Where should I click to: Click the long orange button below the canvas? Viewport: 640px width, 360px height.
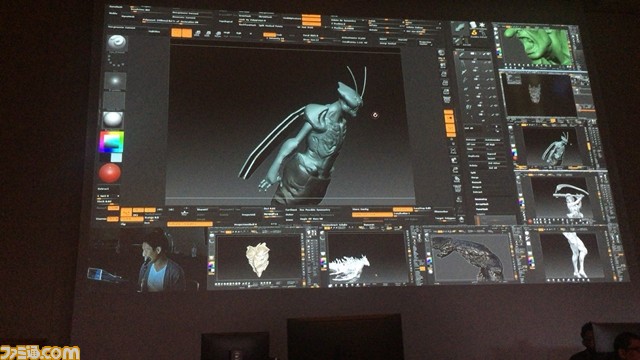coord(190,224)
